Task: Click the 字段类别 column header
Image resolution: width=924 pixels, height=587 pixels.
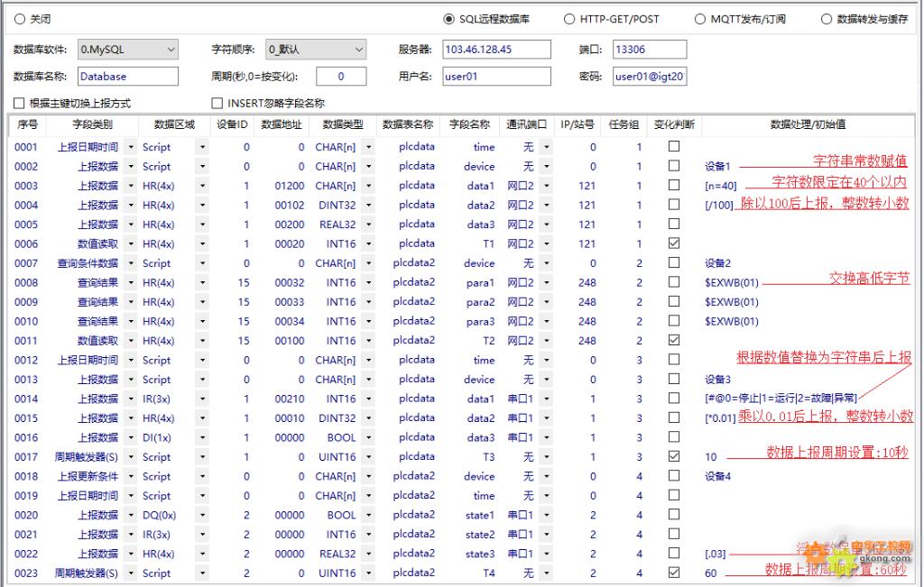Action: pyautogui.click(x=93, y=124)
